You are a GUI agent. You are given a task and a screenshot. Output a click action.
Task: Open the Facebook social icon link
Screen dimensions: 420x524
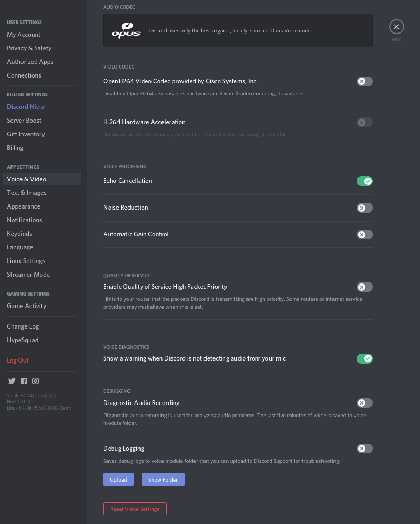point(24,381)
